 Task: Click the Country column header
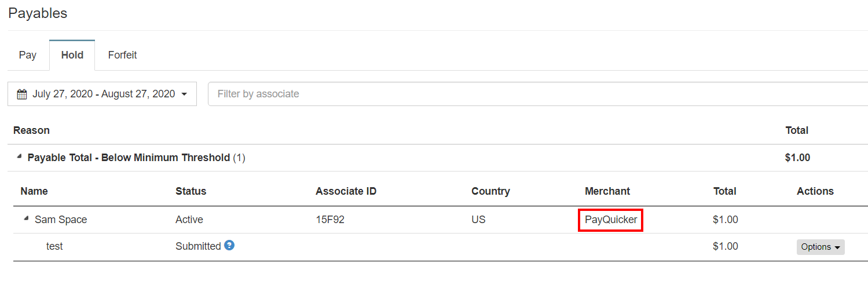(x=490, y=191)
